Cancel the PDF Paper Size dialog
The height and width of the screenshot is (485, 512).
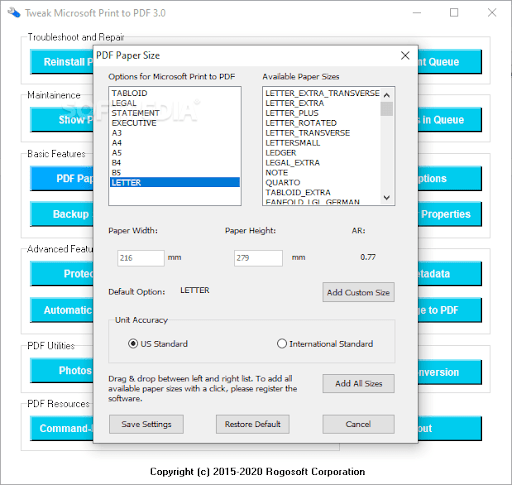(358, 424)
